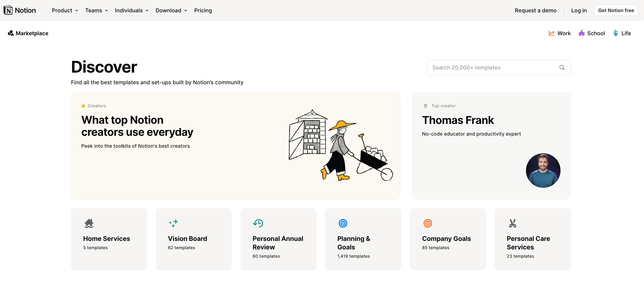The height and width of the screenshot is (281, 644).
Task: Click the 'Creators' label text
Action: point(97,106)
